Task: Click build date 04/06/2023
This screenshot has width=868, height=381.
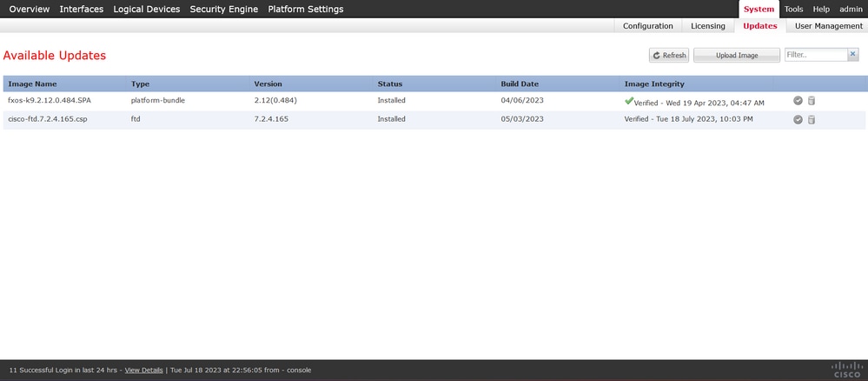Action: pyautogui.click(x=522, y=100)
